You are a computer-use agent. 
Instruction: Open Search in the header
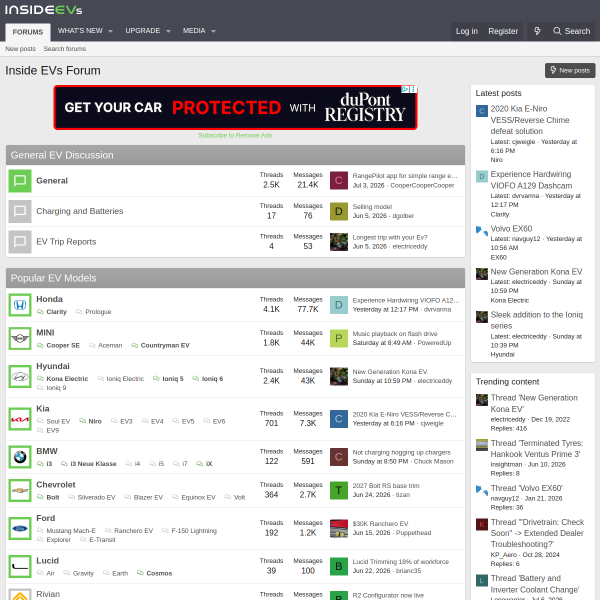click(x=571, y=31)
